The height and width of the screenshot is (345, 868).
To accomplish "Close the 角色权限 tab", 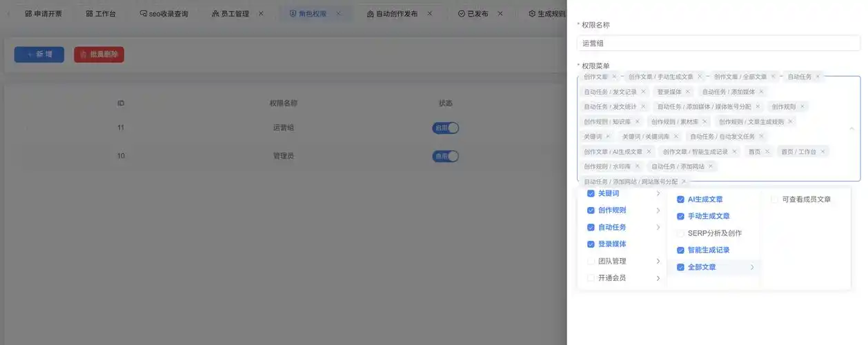I will pyautogui.click(x=338, y=13).
